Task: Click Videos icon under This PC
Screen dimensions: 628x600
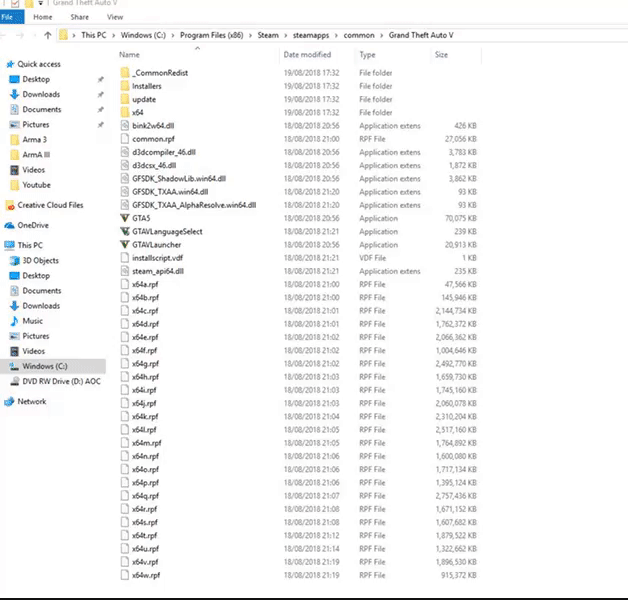Action: pos(14,351)
